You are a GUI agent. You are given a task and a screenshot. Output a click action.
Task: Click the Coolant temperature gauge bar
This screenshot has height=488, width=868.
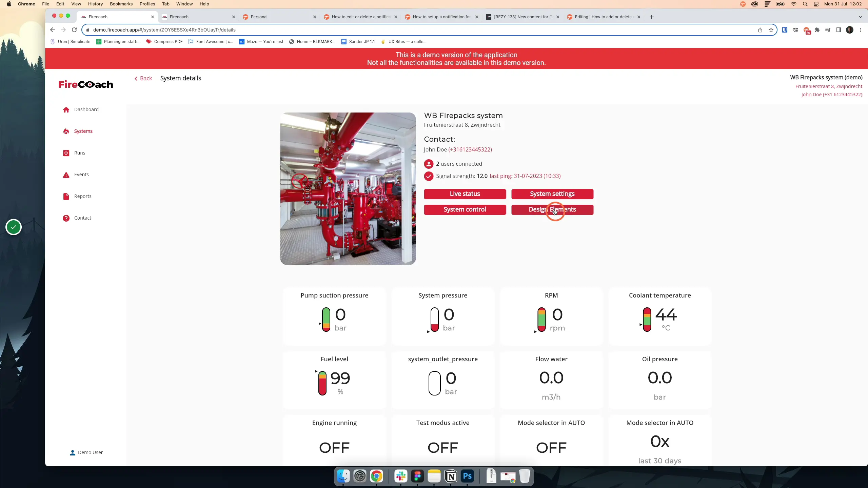pyautogui.click(x=647, y=320)
